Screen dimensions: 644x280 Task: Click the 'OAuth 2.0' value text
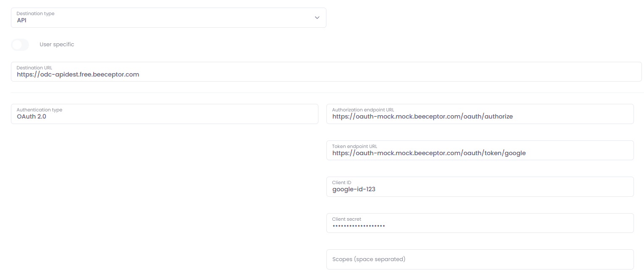coord(32,116)
